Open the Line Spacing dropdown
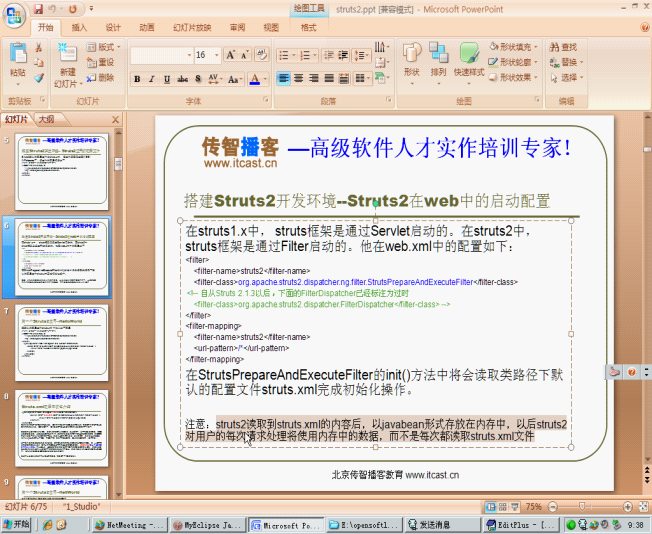Screen dimensions: 652x534 pyautogui.click(x=361, y=55)
